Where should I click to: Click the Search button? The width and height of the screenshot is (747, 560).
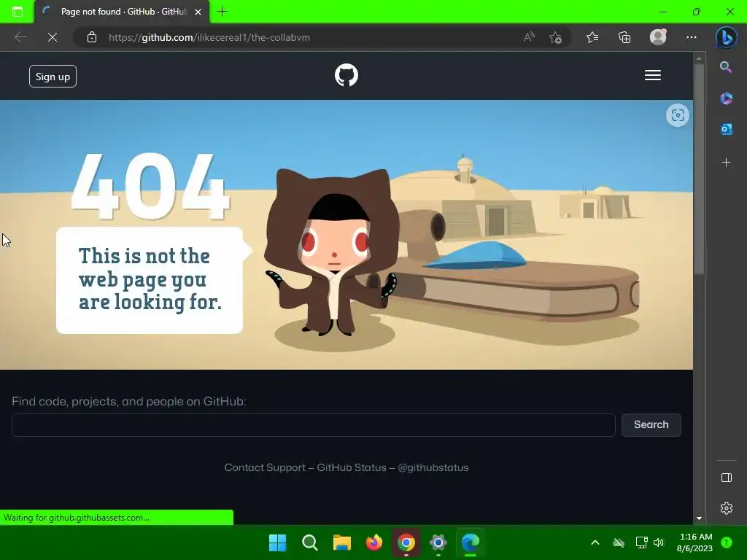(x=651, y=425)
